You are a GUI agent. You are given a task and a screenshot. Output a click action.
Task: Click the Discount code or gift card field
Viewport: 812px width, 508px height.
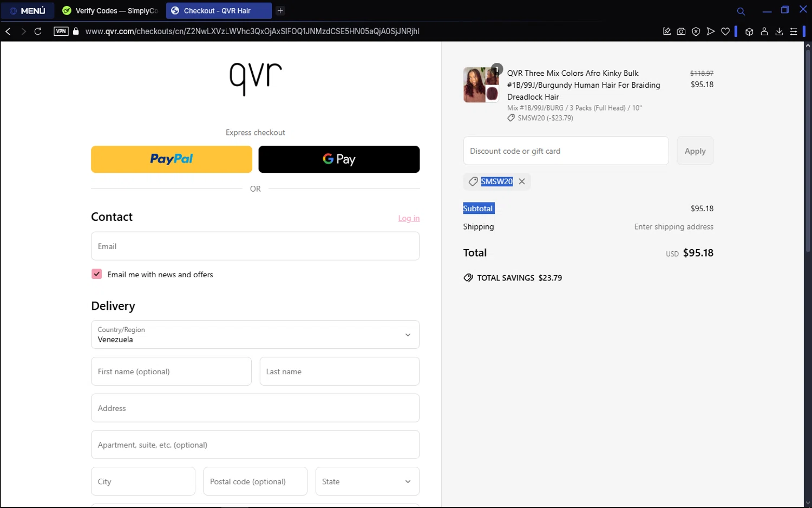point(566,151)
